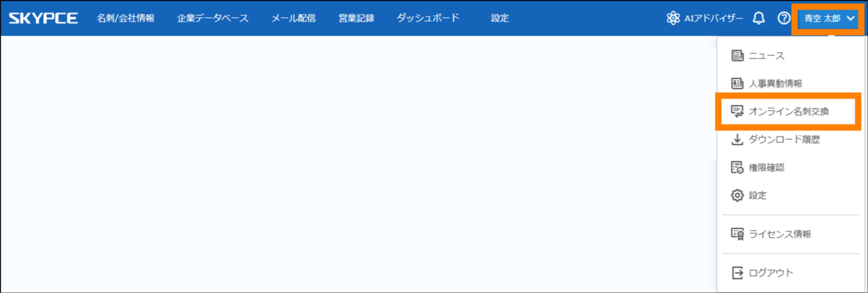
Task: Click 設定 in the top navigation bar
Action: pyautogui.click(x=499, y=18)
